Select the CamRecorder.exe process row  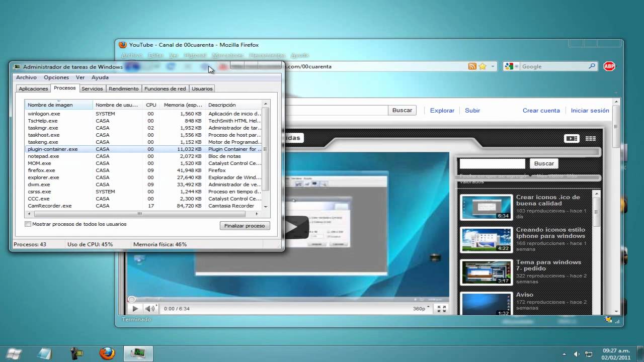(144, 206)
